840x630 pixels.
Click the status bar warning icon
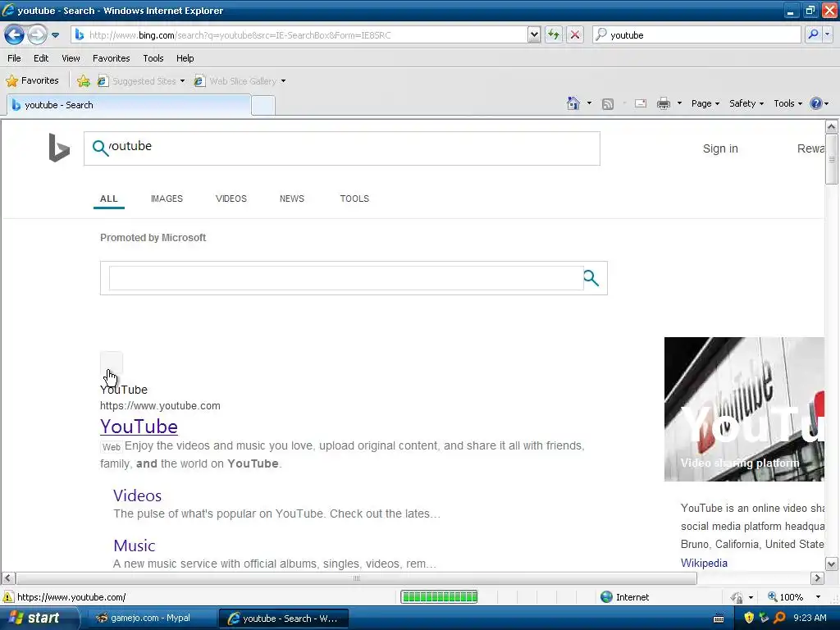(x=8, y=597)
